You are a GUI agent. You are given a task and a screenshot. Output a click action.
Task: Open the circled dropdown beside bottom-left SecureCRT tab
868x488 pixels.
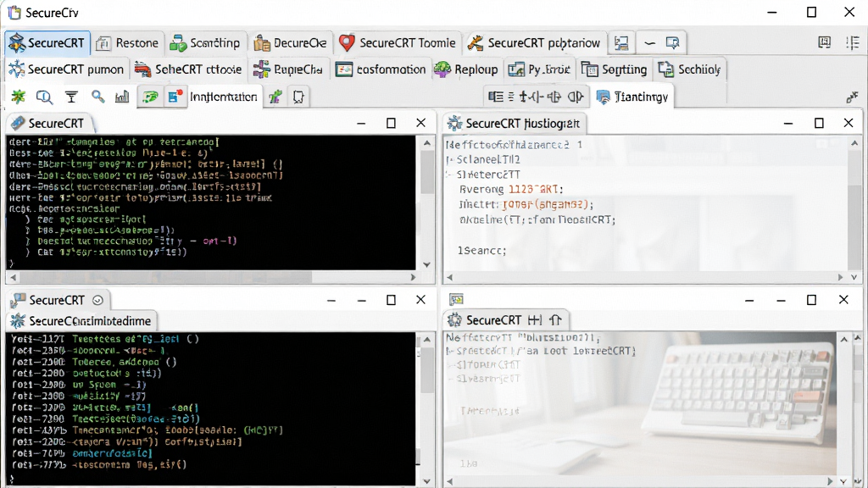98,300
